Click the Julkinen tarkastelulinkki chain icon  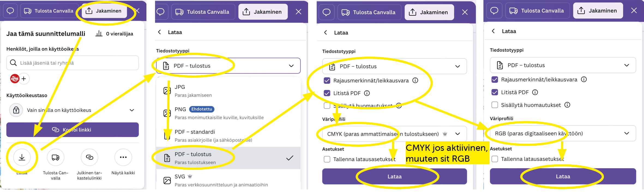point(89,157)
